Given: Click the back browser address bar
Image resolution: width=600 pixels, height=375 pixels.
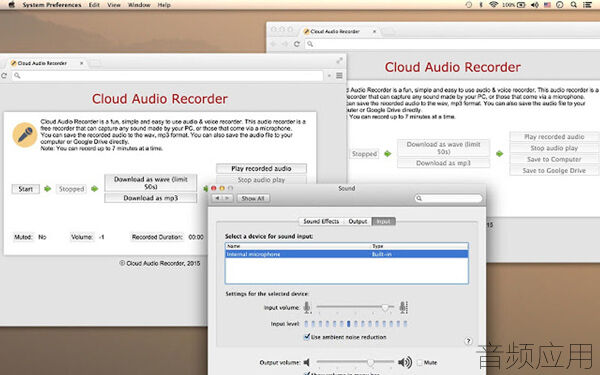Looking at the screenshot, I should (452, 44).
